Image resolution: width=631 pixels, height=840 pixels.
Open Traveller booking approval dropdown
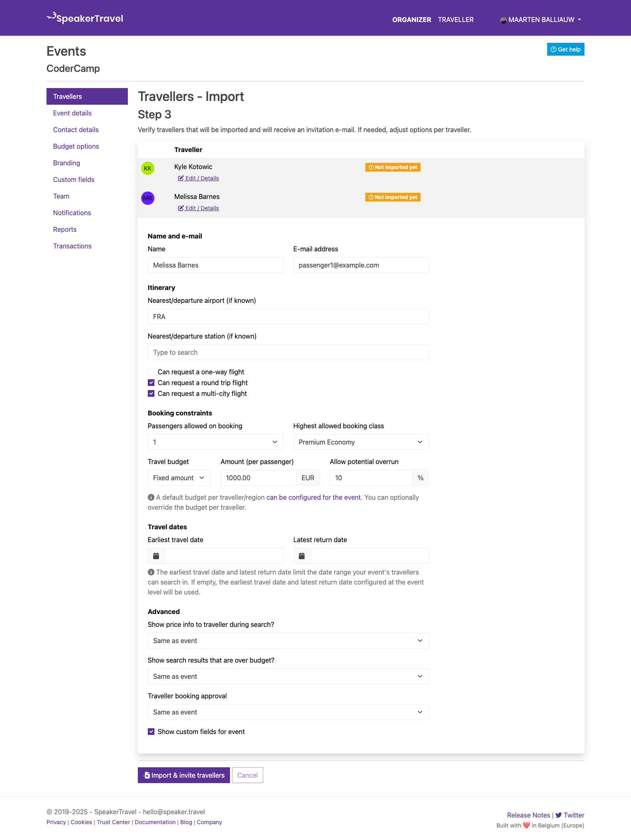pos(288,712)
